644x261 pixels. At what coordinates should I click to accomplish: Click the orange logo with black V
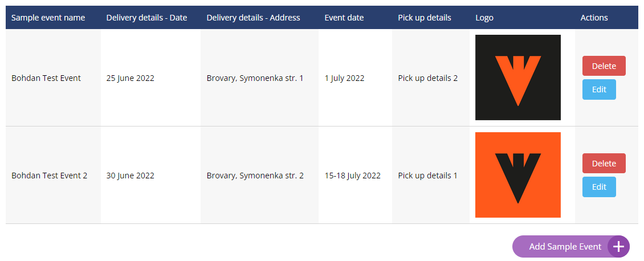pyautogui.click(x=517, y=175)
